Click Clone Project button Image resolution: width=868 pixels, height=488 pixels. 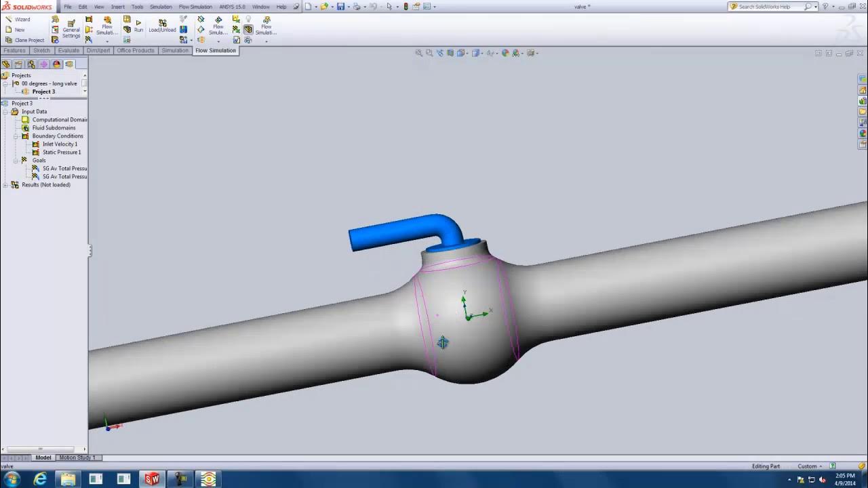click(x=24, y=40)
